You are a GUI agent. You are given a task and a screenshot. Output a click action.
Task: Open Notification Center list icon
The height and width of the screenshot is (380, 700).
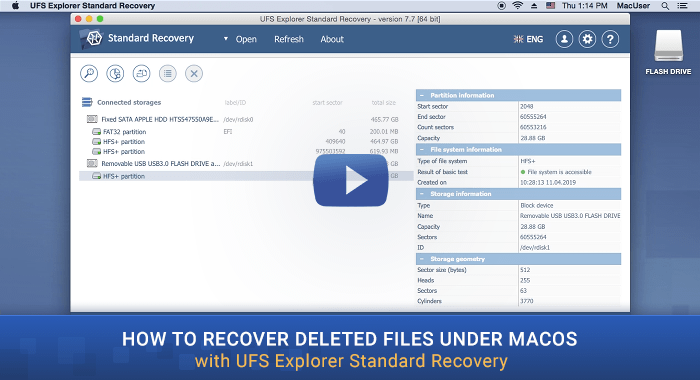point(683,6)
